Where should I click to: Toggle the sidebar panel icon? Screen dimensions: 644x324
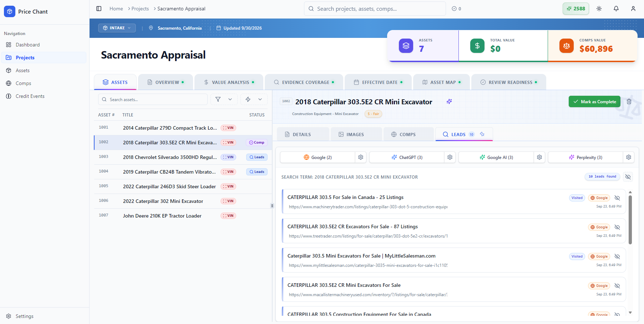point(99,9)
